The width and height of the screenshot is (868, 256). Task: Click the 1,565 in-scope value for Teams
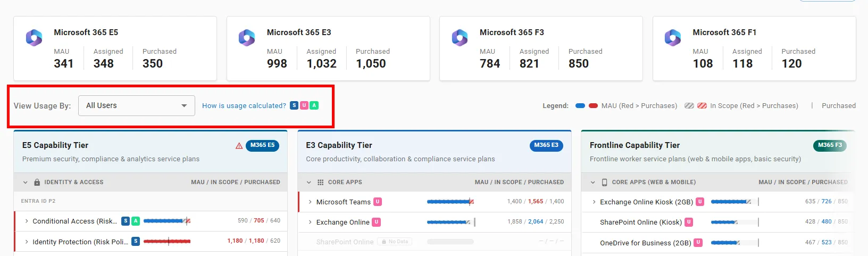[x=536, y=201]
